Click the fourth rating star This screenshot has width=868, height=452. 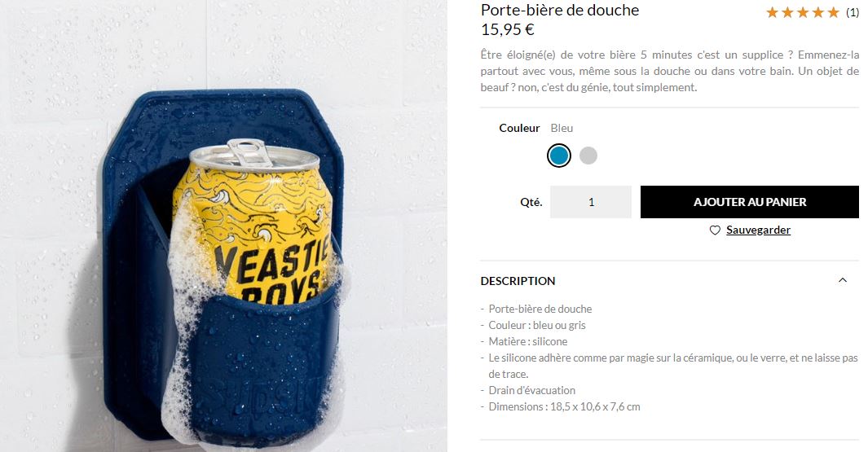tap(818, 12)
